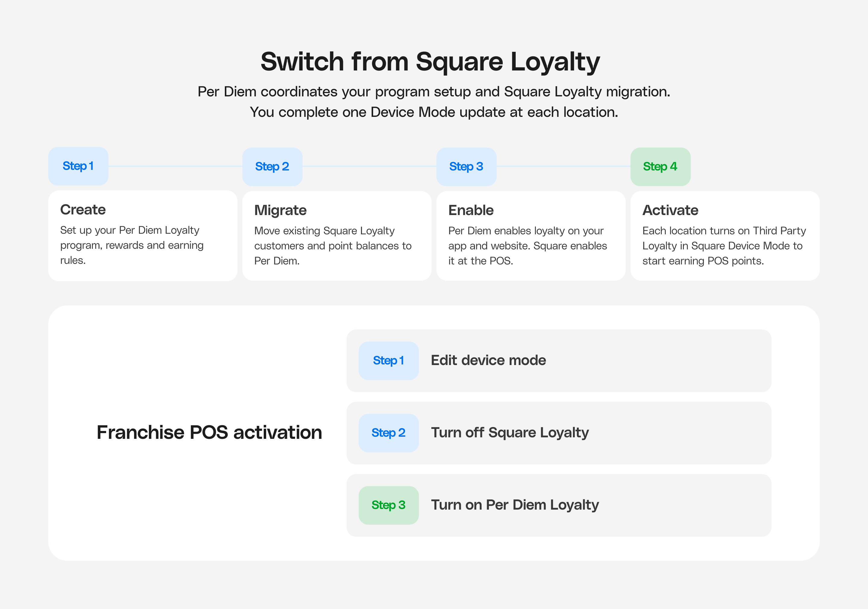The width and height of the screenshot is (868, 609).
Task: Click the green Step 4 badge above Activate
Action: tap(660, 167)
